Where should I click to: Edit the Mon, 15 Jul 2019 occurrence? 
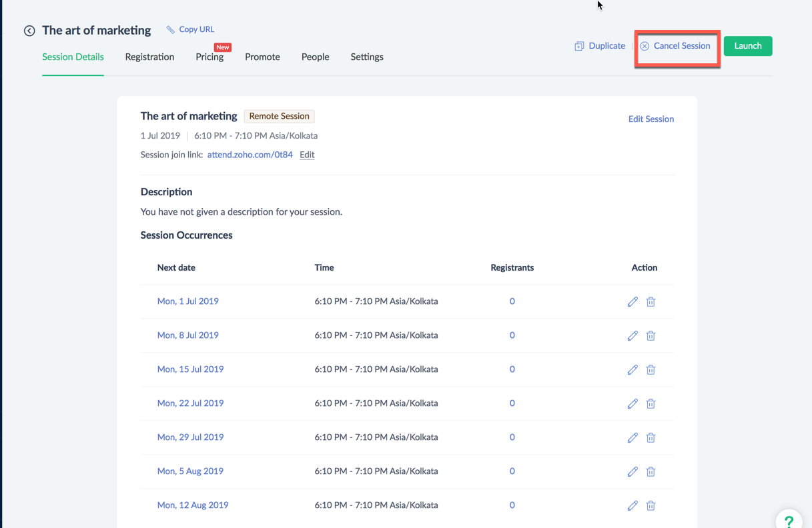(x=633, y=370)
